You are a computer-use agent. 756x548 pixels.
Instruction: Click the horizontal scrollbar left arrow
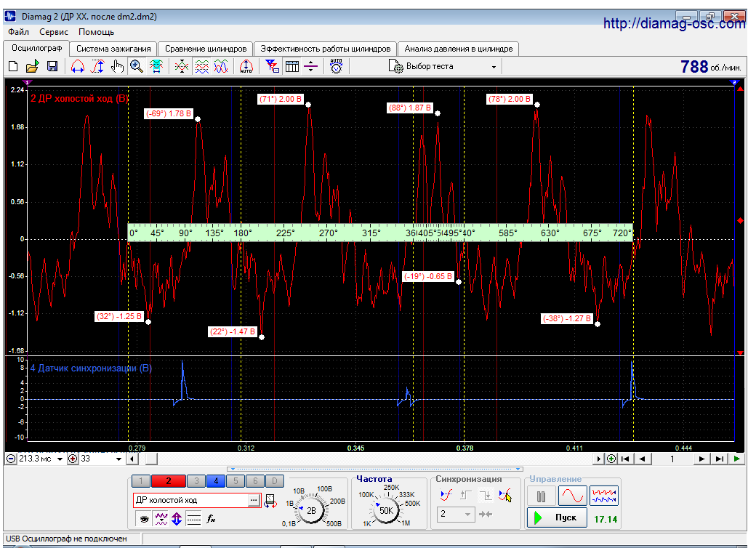132,459
